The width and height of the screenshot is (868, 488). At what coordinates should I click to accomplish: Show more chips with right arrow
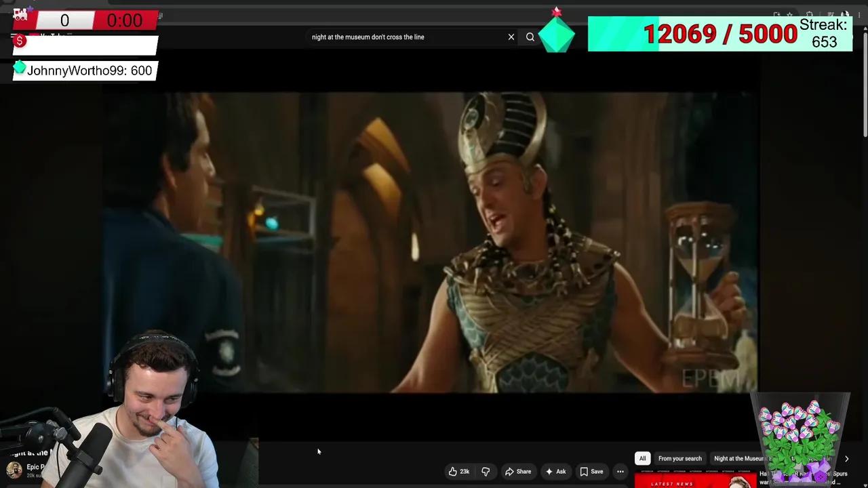(x=846, y=459)
